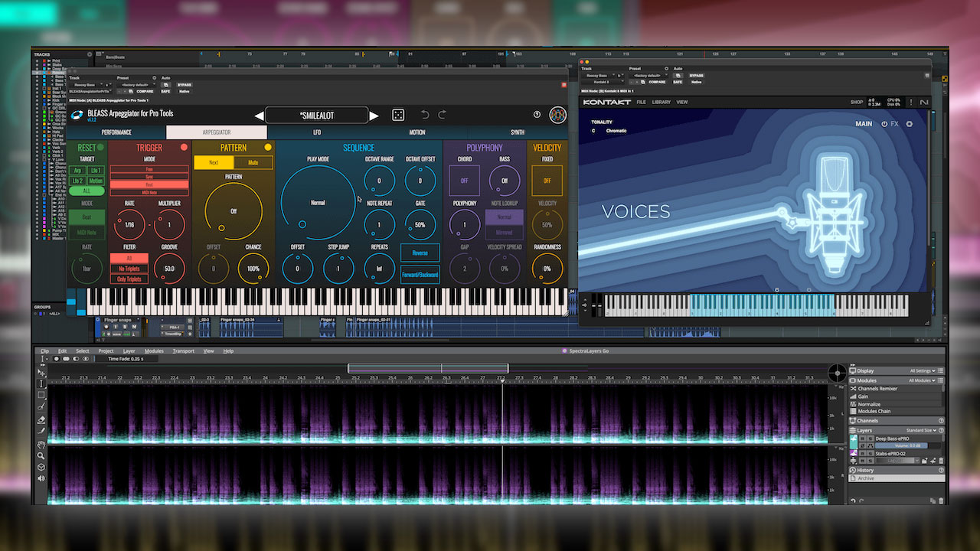
Task: Click the next preset arrow beside SMILEALOT
Action: [374, 116]
